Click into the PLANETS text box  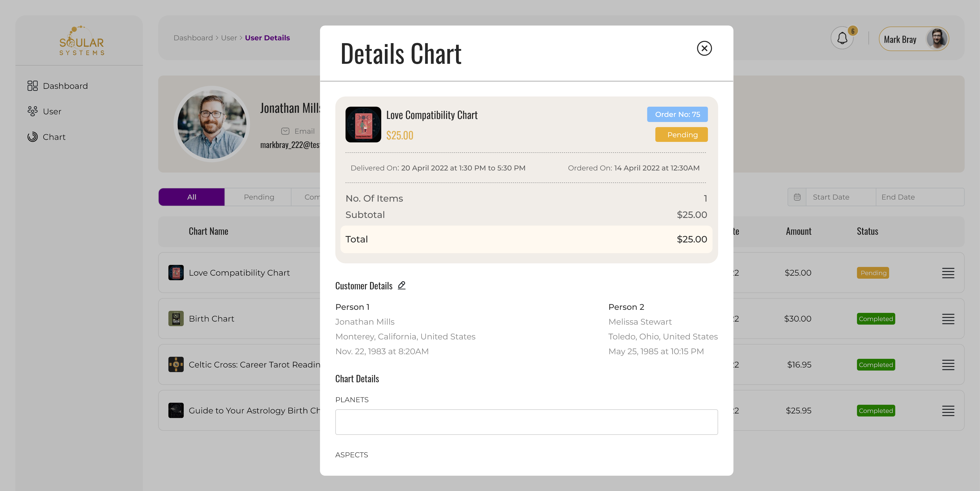point(526,422)
